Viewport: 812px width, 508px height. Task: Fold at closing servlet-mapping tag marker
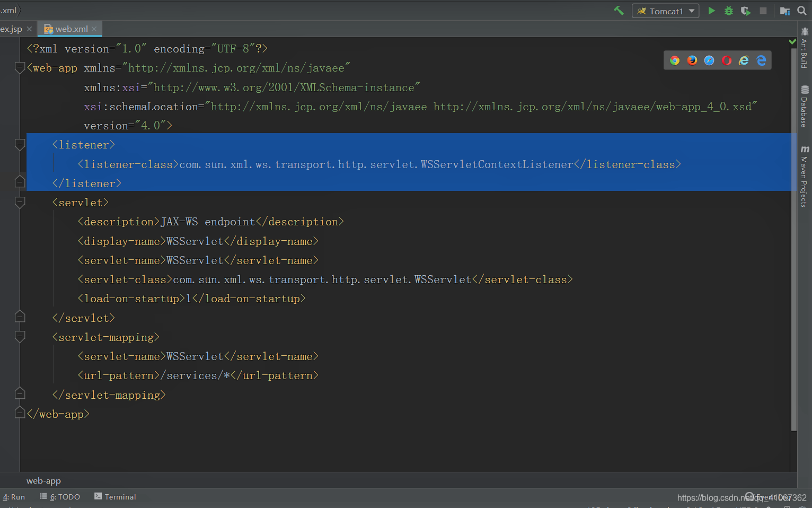[20, 394]
